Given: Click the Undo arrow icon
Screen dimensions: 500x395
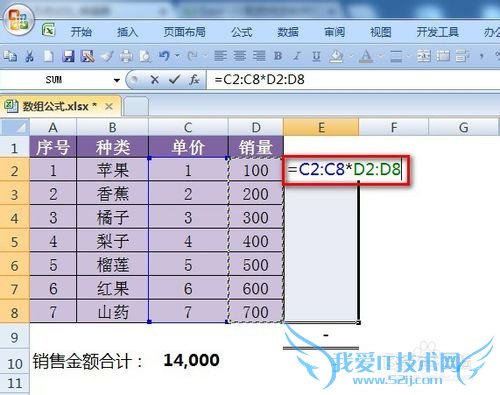Looking at the screenshot, I should tap(165, 56).
